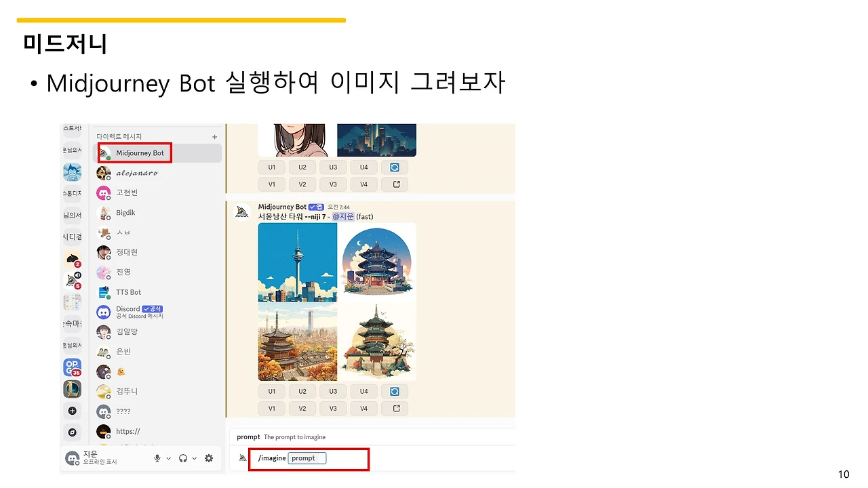Click the prompt input field in /imagine command
Screen dimensions: 868x488
pyautogui.click(x=306, y=458)
